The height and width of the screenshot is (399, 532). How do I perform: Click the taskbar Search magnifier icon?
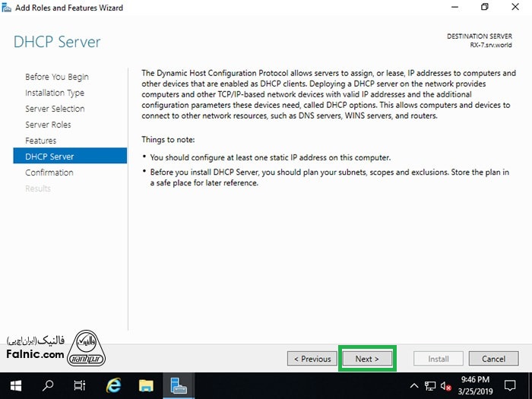48,385
